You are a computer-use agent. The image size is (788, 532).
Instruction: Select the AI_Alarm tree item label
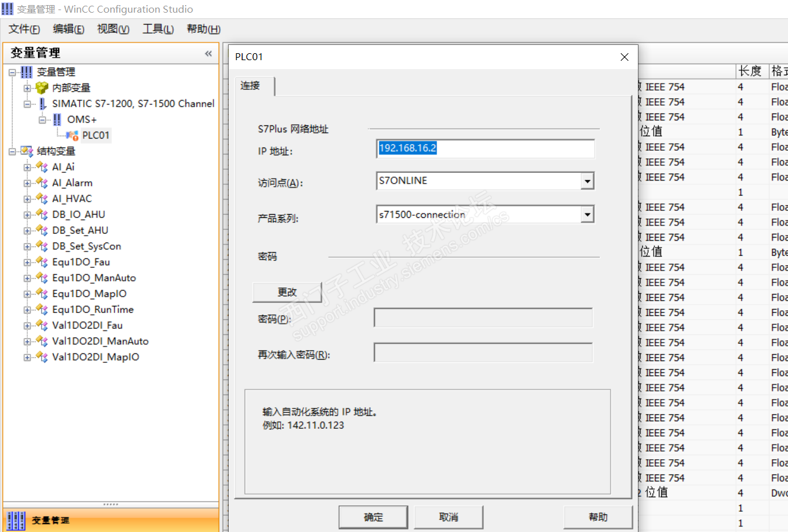(72, 183)
